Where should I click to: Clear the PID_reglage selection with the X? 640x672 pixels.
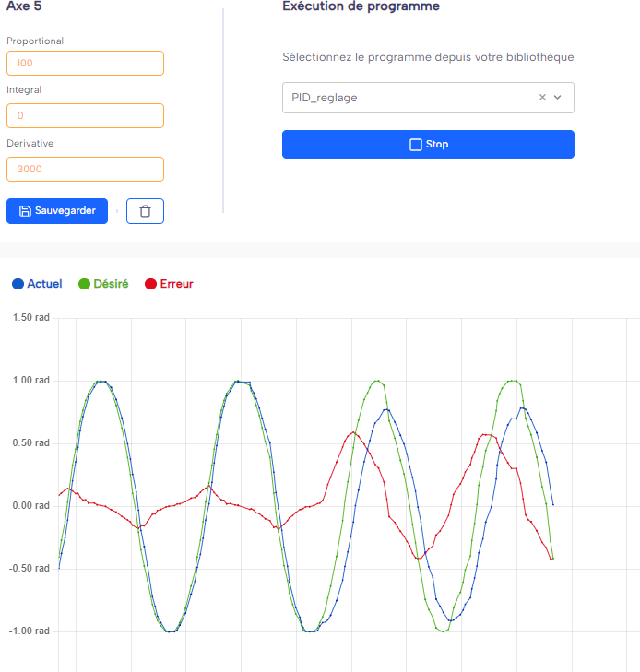[542, 98]
